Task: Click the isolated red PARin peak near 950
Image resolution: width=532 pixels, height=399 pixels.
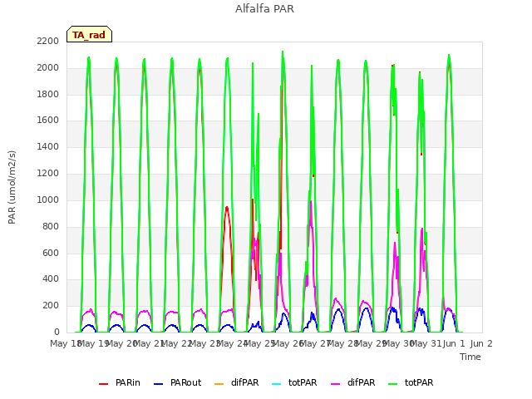Action: [x=227, y=208]
